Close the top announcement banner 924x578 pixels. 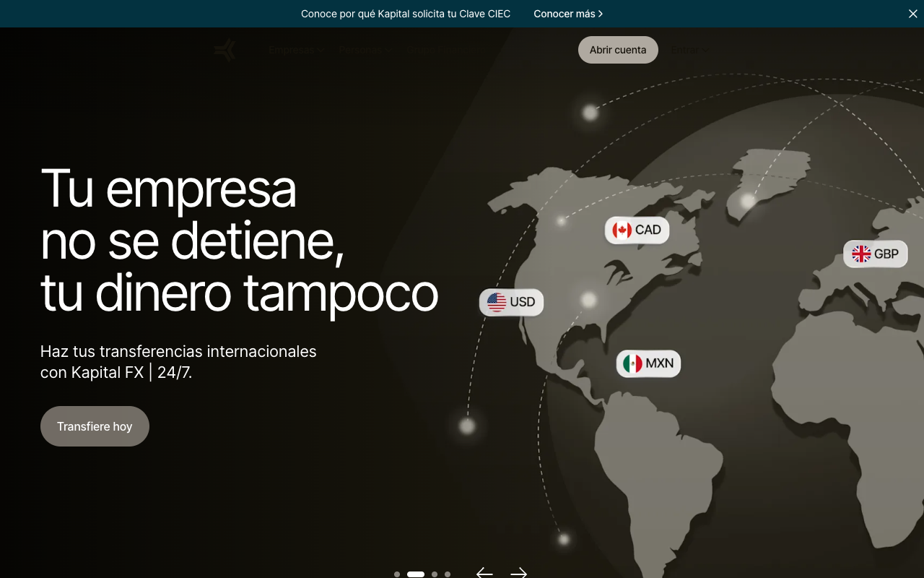point(912,14)
